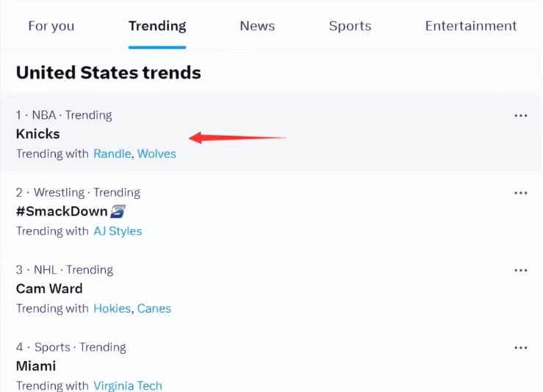This screenshot has width=543, height=392.
Task: Open the Miami trend topic
Action: (36, 366)
